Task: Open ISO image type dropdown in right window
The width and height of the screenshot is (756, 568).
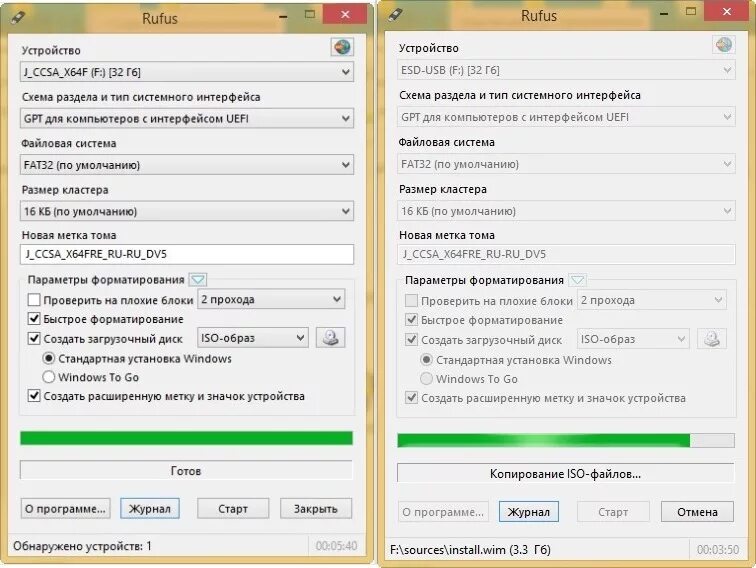Action: (x=633, y=339)
